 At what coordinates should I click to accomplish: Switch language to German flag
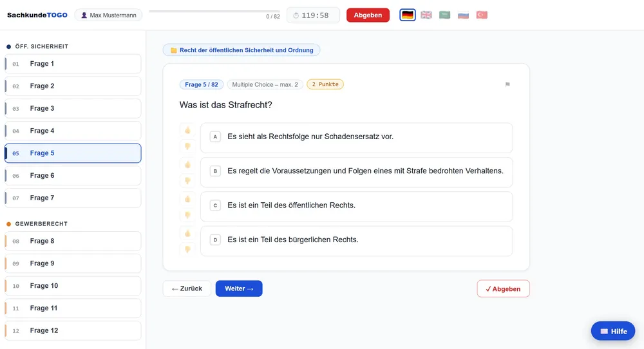click(408, 15)
